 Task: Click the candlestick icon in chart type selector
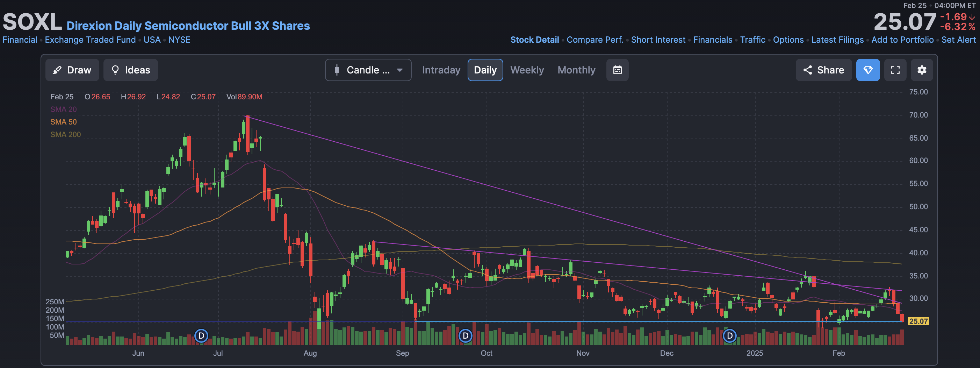coord(337,70)
